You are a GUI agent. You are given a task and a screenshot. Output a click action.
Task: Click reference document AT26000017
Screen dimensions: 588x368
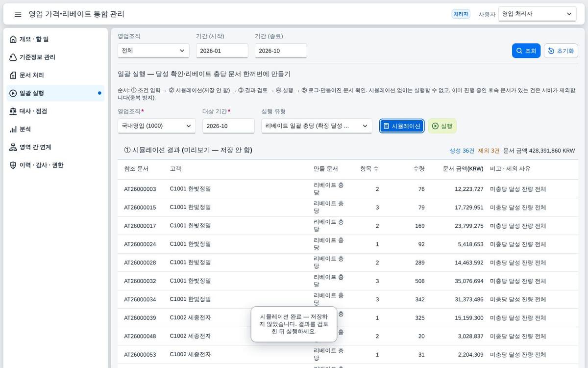tap(140, 226)
